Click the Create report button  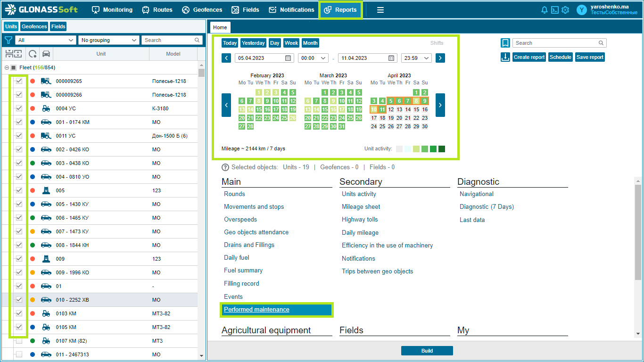(x=529, y=57)
